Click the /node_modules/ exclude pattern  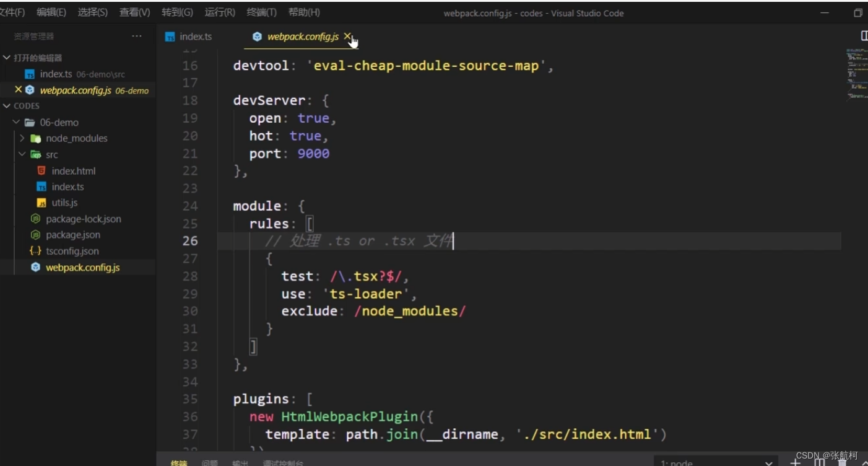click(x=410, y=311)
